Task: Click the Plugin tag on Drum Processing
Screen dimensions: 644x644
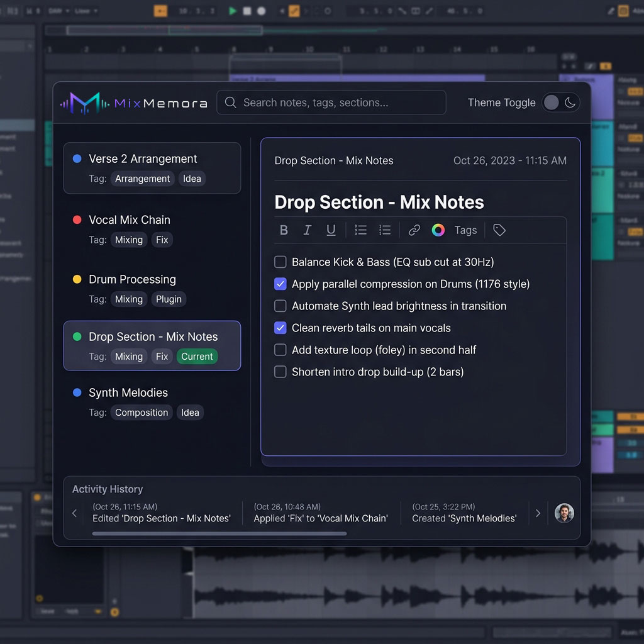Action: point(169,299)
